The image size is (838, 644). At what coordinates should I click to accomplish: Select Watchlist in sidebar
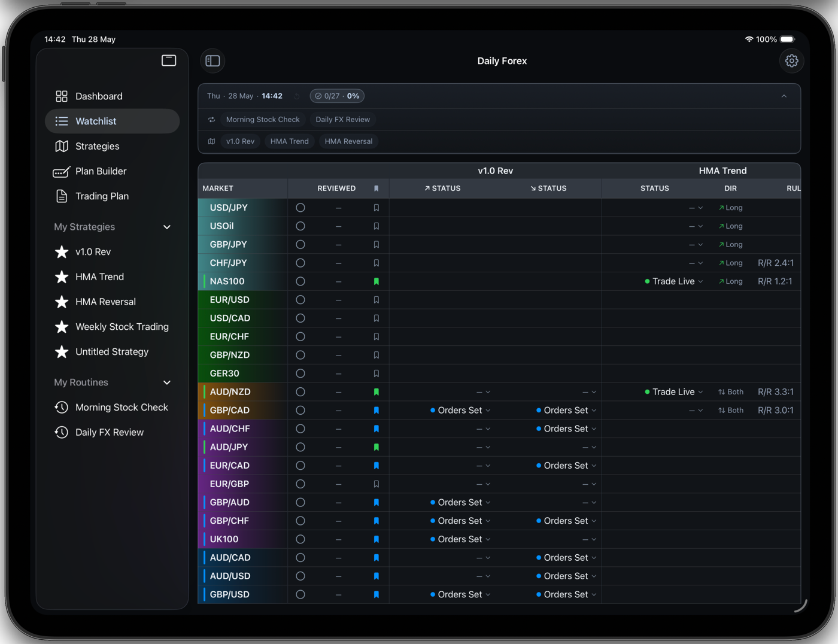coord(113,121)
